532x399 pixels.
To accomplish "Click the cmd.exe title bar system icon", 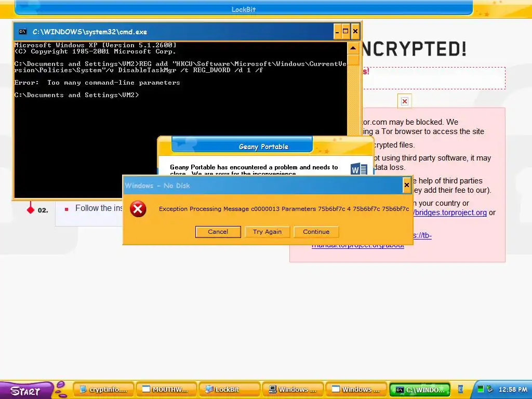I will tap(23, 32).
